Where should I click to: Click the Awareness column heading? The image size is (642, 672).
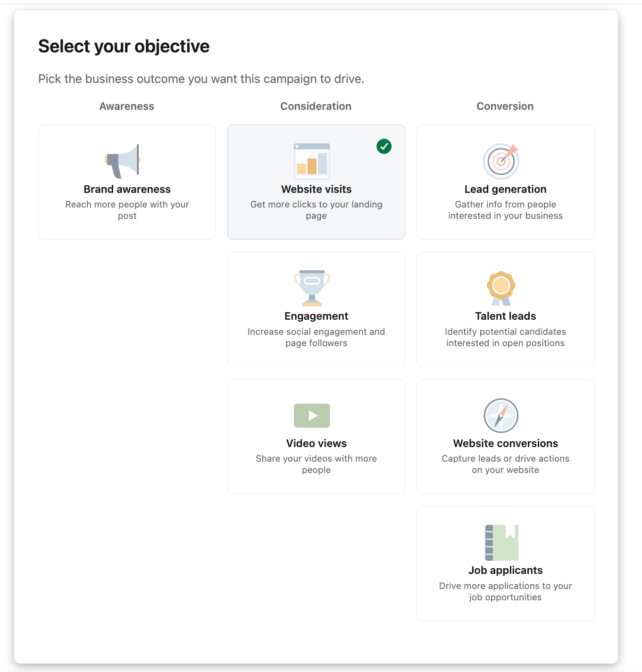pyautogui.click(x=127, y=107)
